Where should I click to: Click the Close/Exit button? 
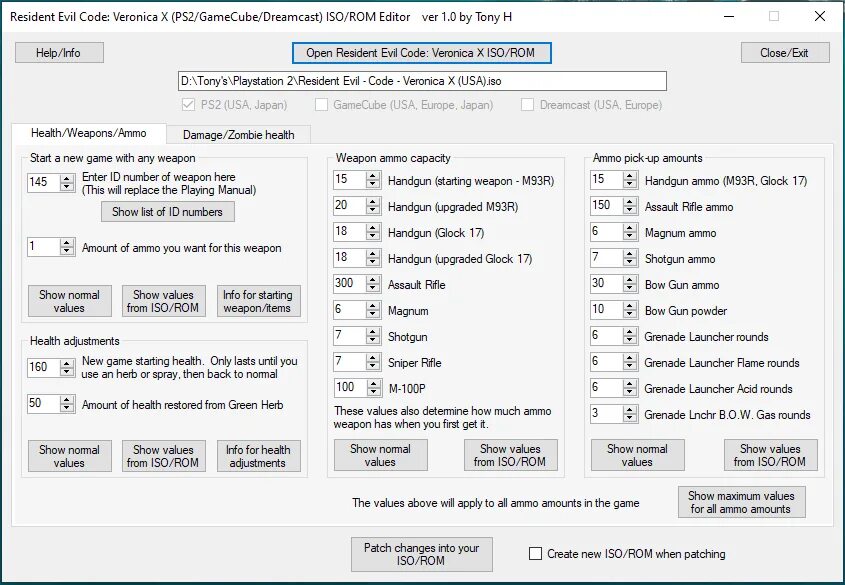(785, 53)
